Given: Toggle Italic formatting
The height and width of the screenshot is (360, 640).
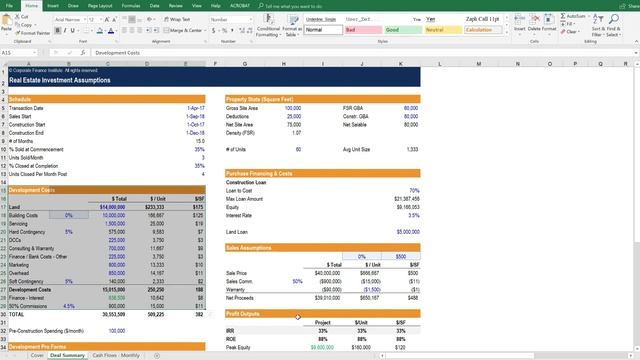Looking at the screenshot, I should pos(65,31).
